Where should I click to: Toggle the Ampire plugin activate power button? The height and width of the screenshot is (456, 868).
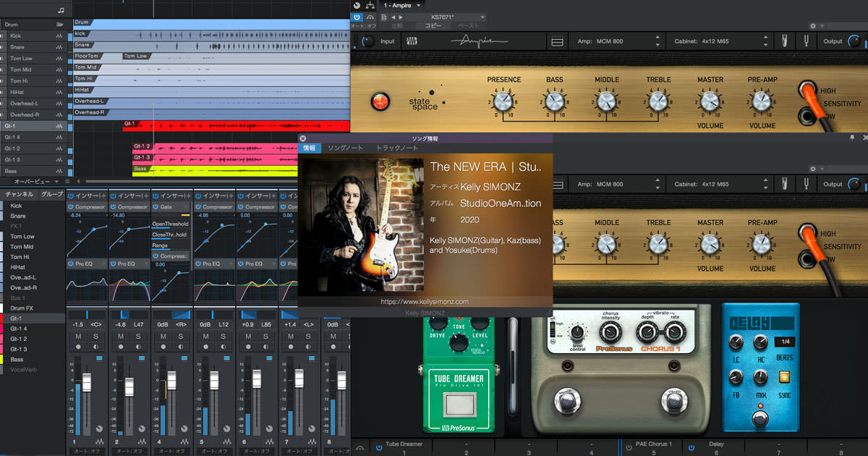357,16
